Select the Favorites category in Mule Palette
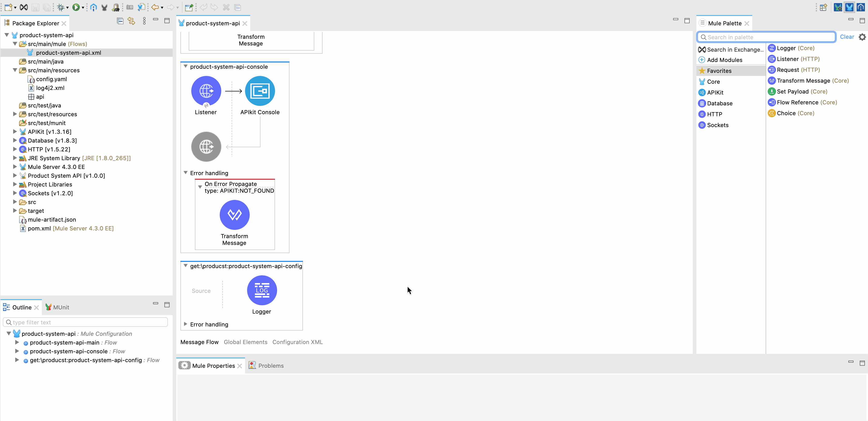868x421 pixels. (x=720, y=71)
